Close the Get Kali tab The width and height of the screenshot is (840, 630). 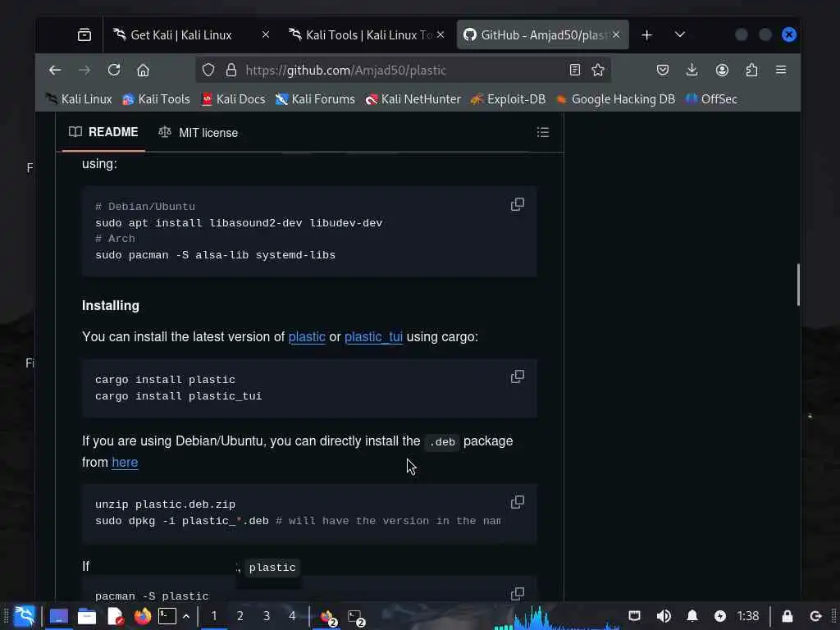pyautogui.click(x=265, y=34)
